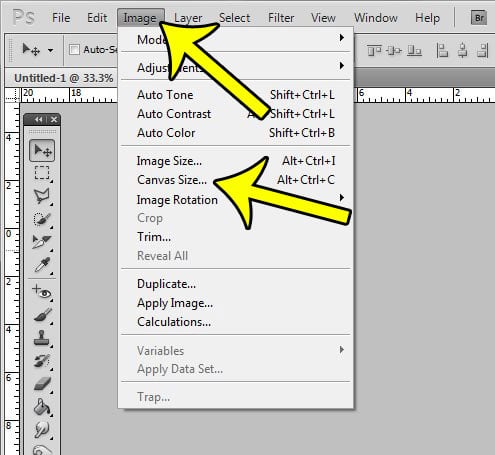This screenshot has width=495, height=455.
Task: Select the Rectangular Marquee tool
Action: tap(42, 173)
